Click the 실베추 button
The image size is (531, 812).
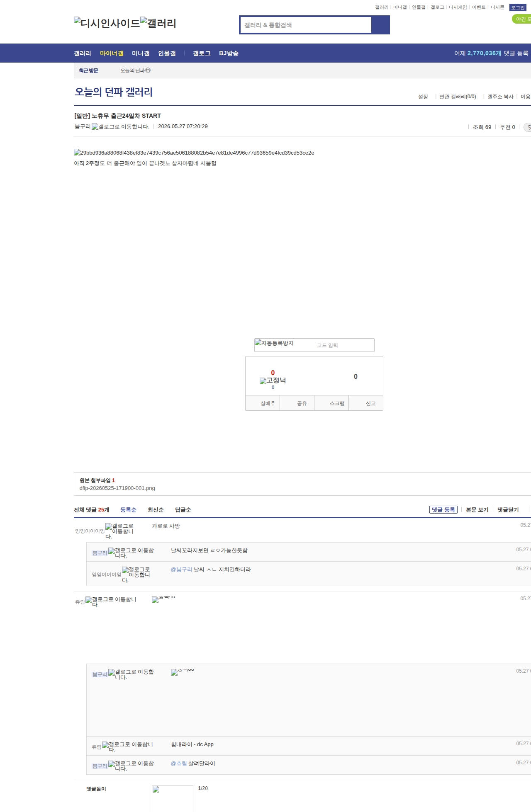263,403
